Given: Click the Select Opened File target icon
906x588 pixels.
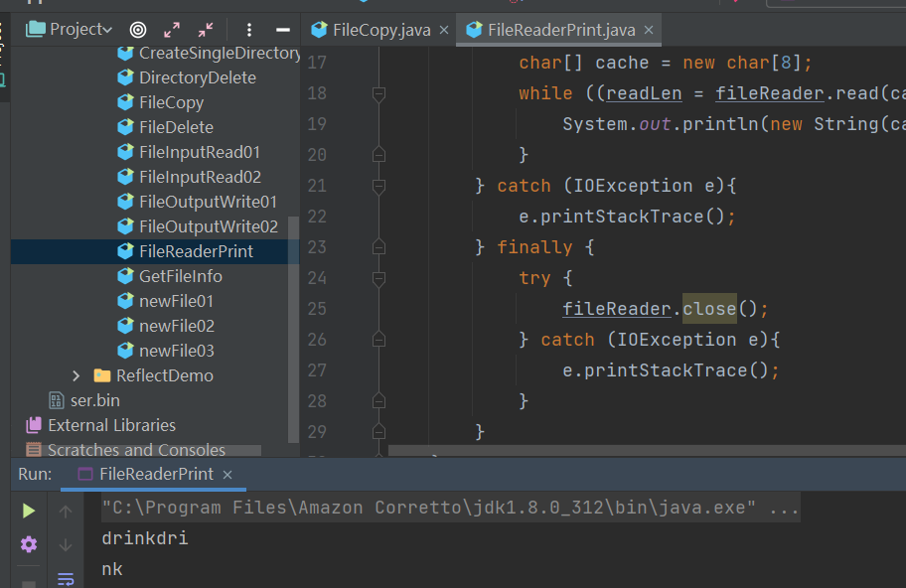Looking at the screenshot, I should (138, 30).
